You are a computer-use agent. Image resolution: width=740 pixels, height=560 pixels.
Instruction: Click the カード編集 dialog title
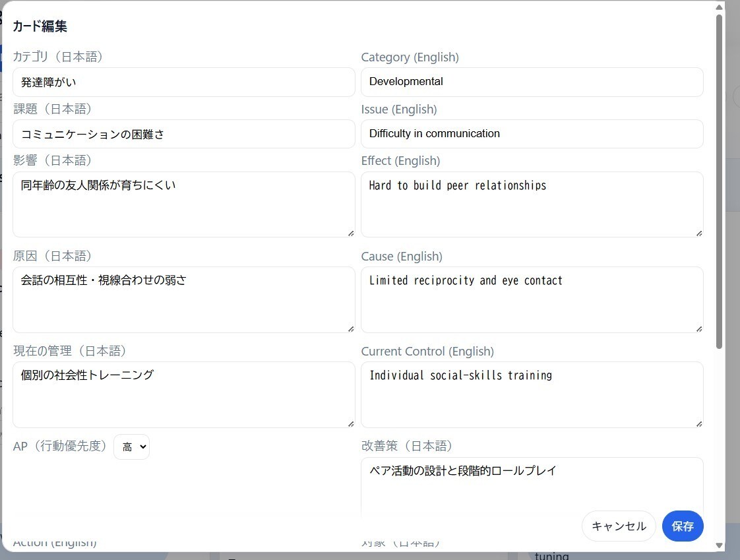(x=40, y=26)
